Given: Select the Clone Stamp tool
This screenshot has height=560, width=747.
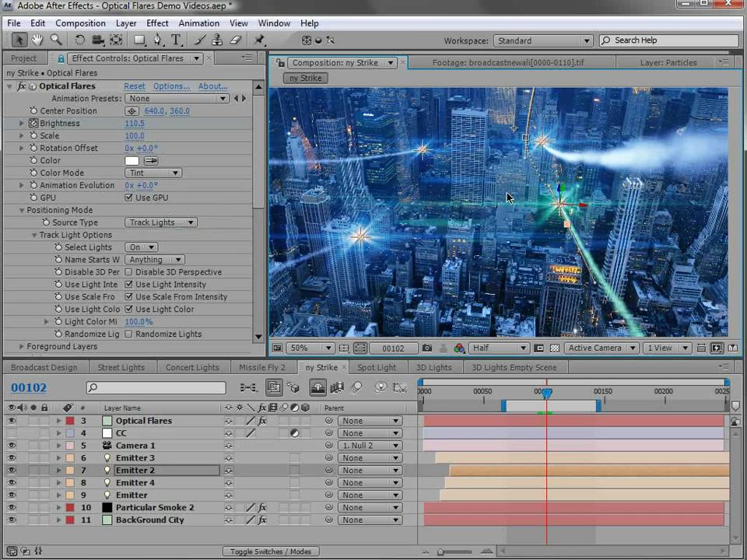Looking at the screenshot, I should (x=217, y=40).
